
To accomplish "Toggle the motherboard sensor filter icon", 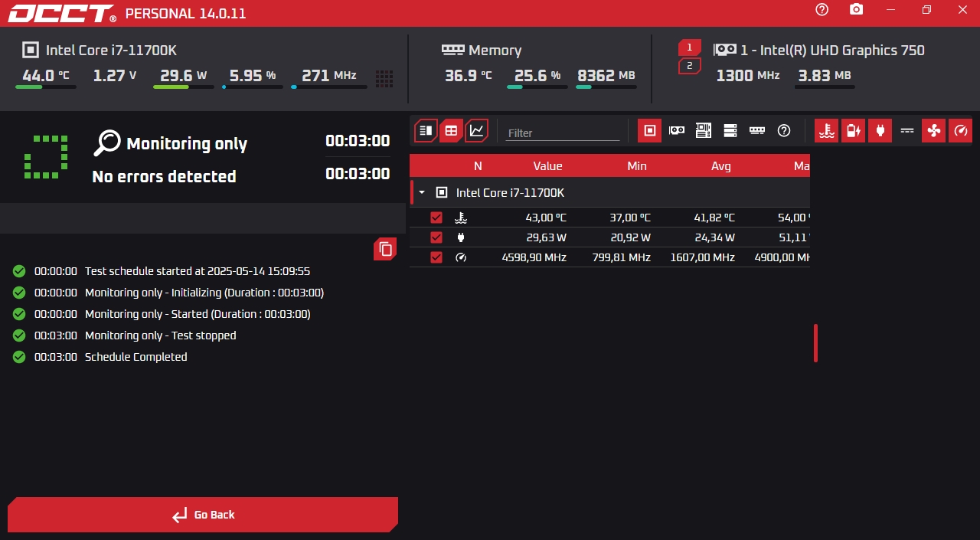I will [x=704, y=131].
